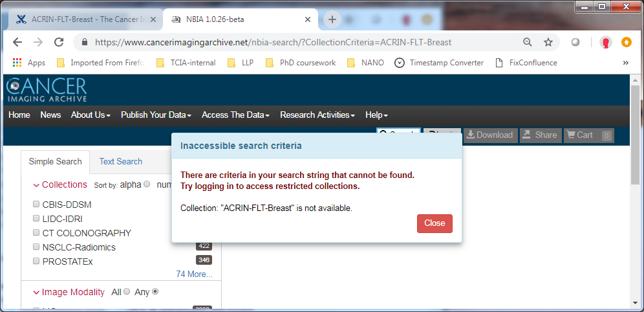Select the All image modality radio button
Screen dimensions: 644x312
pyautogui.click(x=127, y=291)
